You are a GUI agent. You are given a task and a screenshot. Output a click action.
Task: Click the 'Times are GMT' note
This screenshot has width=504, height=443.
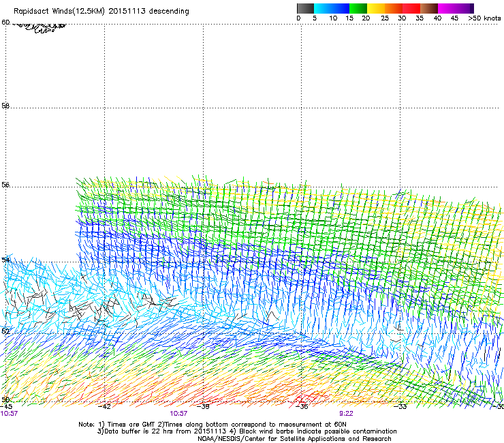131,425
